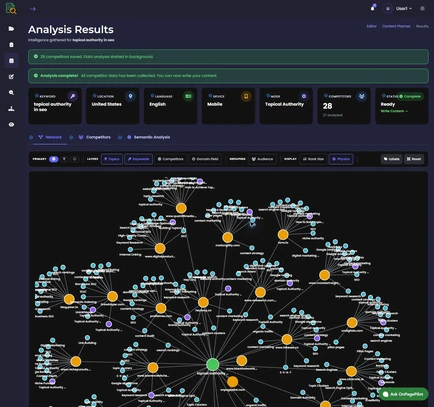434x407 pixels.
Task: Click the 'English' language value
Action: 158,104
